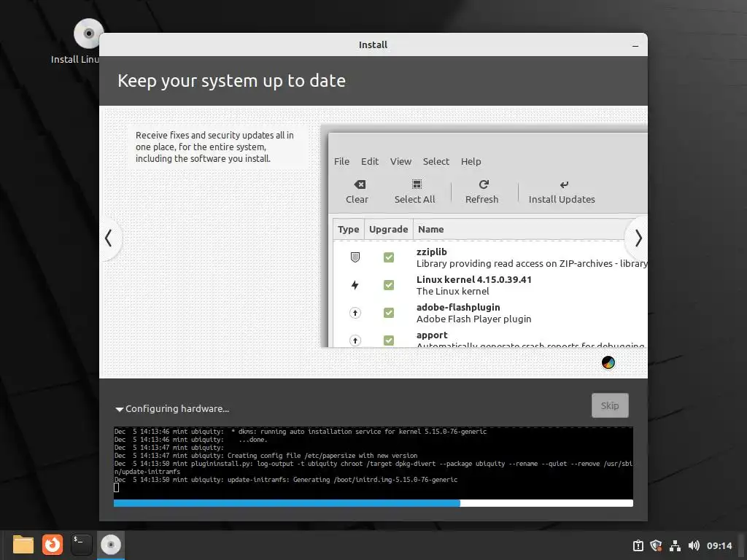
Task: Click the lightning icon for Linux kernel
Action: (355, 285)
